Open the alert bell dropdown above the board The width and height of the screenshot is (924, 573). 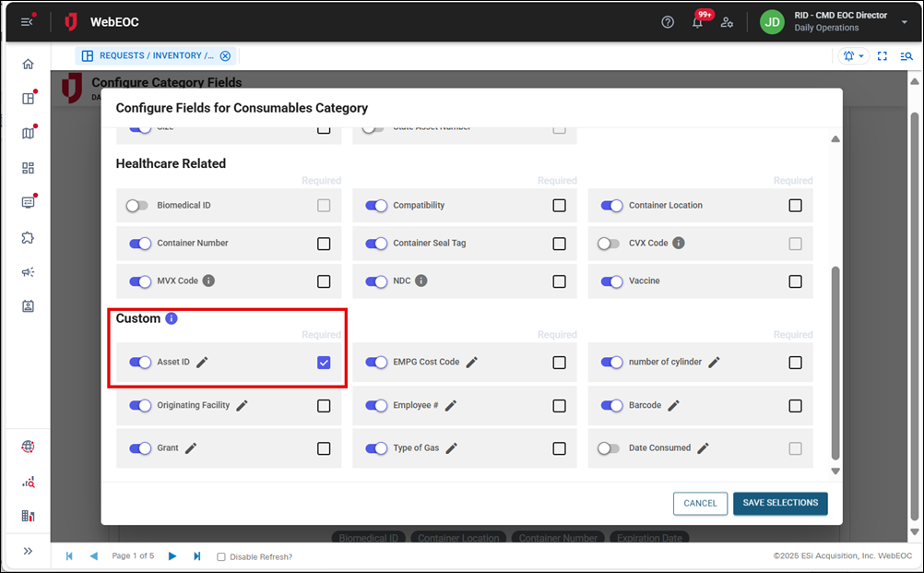coord(853,55)
